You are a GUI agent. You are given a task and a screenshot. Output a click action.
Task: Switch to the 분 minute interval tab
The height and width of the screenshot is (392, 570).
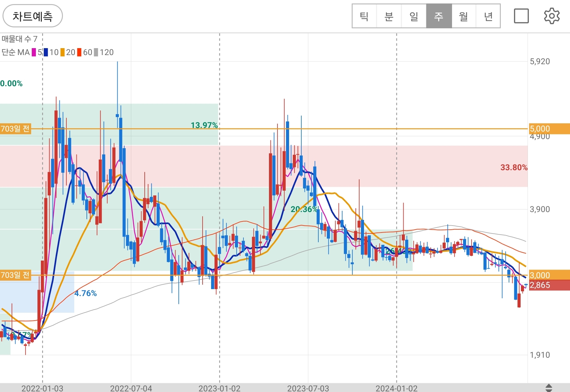389,16
